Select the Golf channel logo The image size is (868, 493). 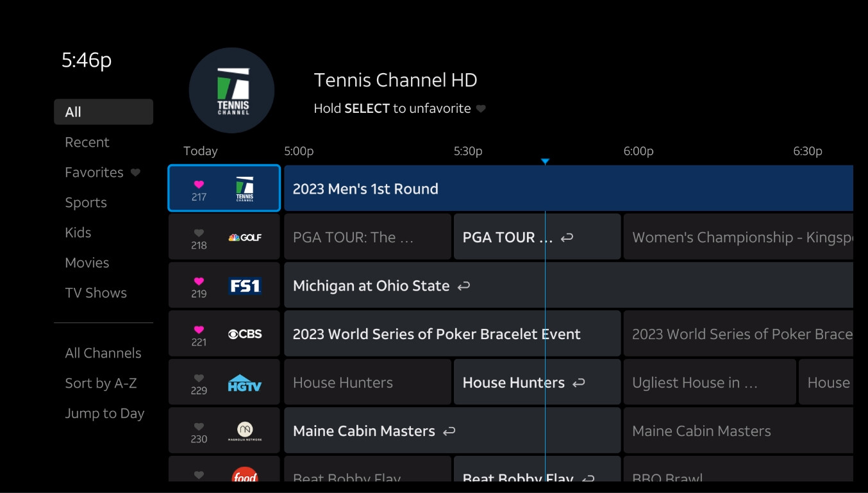coord(245,237)
